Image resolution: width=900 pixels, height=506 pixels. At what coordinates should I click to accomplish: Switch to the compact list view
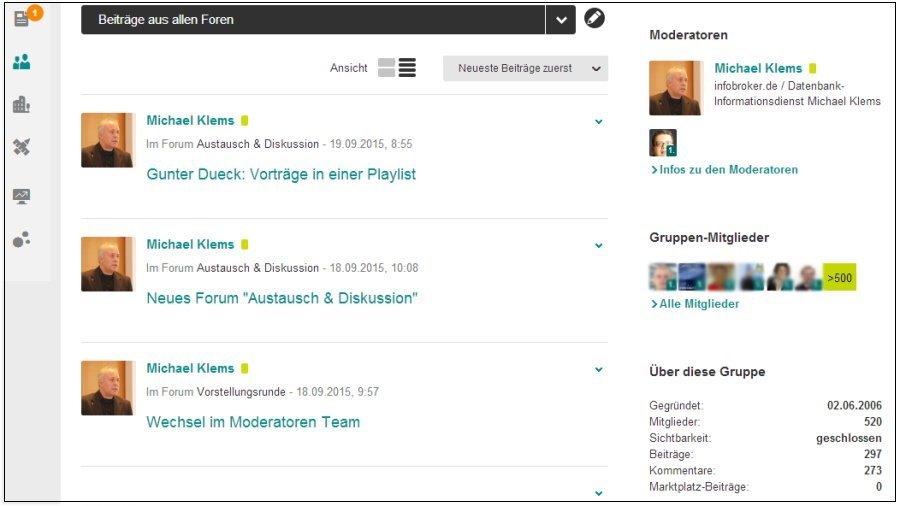(407, 68)
